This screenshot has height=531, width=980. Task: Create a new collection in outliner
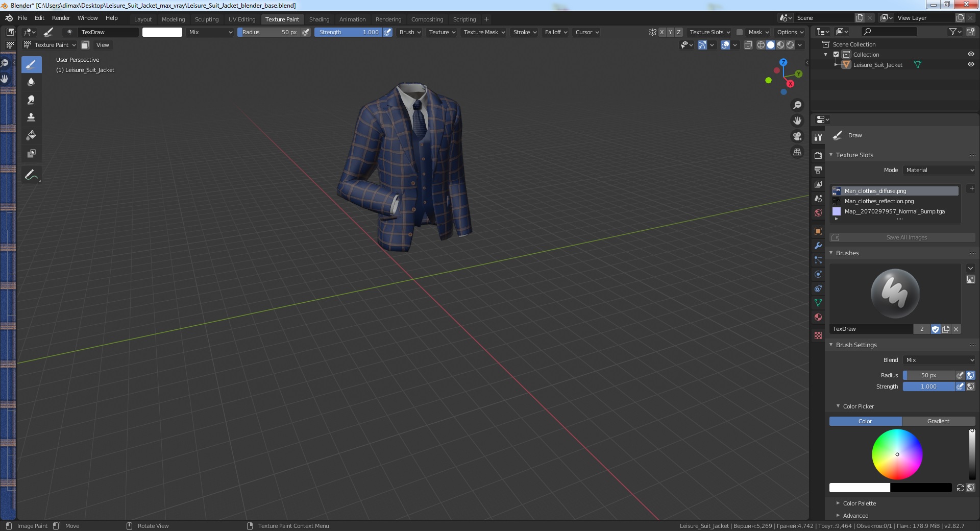[x=970, y=32]
